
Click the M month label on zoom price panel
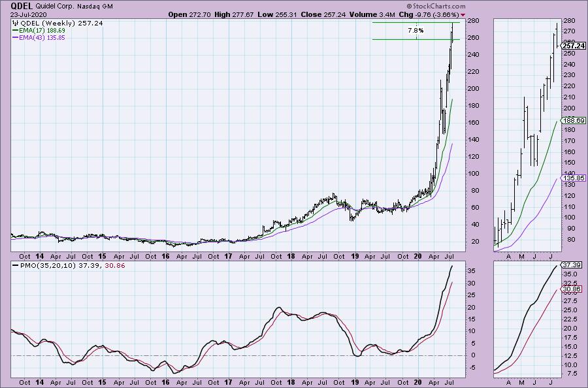(521, 257)
